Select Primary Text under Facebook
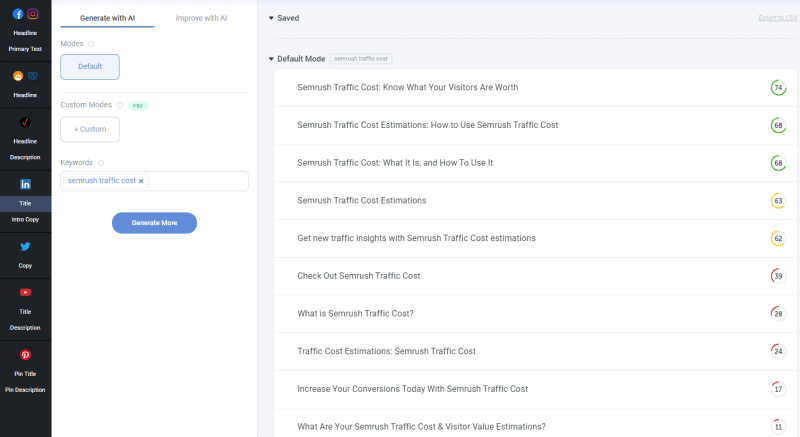The image size is (800, 437). click(25, 49)
